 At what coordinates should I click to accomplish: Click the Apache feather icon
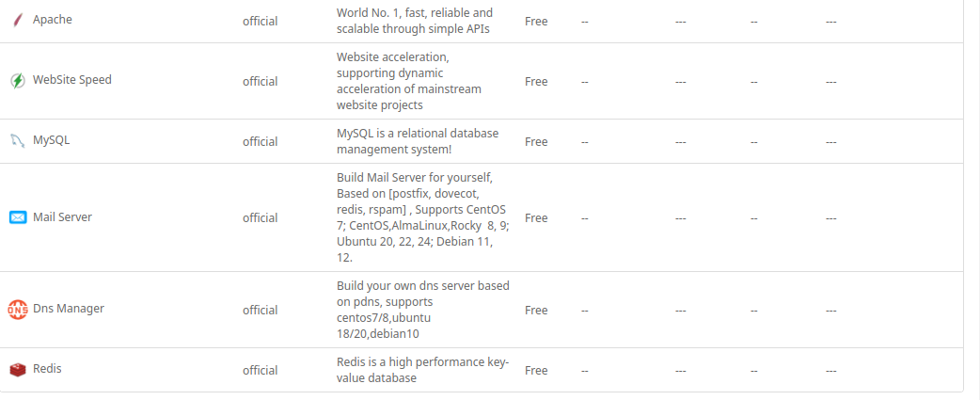pos(17,20)
